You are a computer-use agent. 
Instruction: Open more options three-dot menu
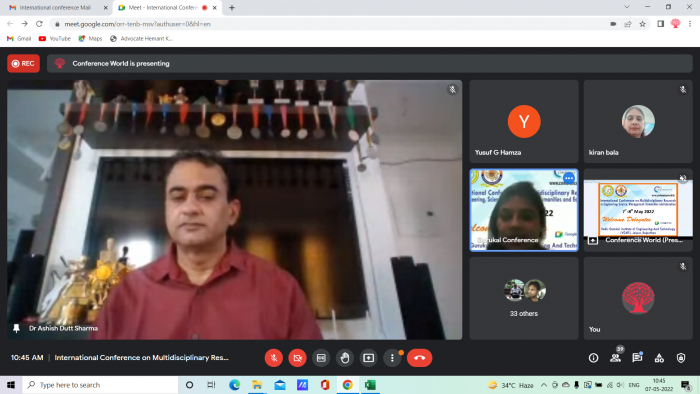pos(392,358)
